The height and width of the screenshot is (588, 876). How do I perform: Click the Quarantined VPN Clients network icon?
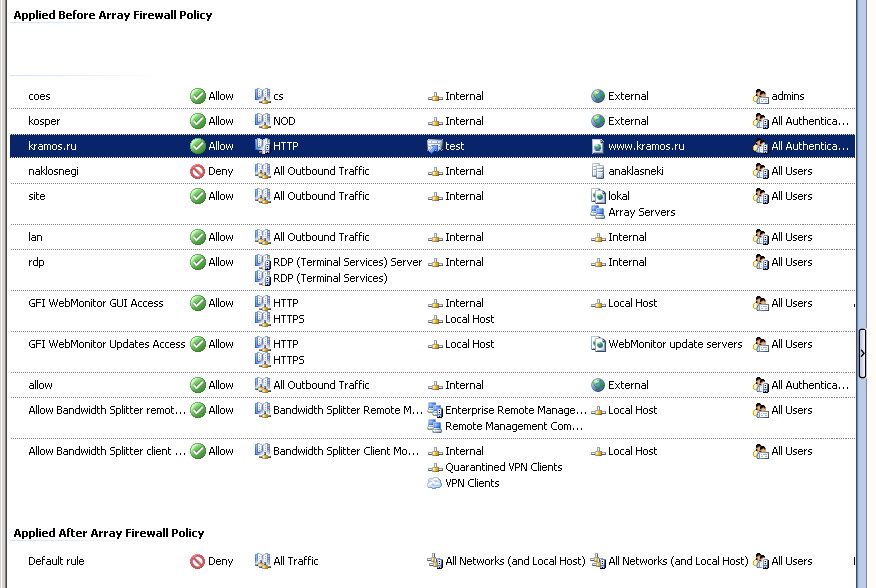point(435,468)
